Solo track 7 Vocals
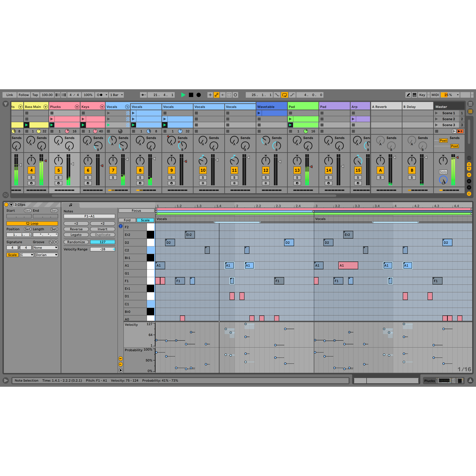Viewport: 476px width, 476px height. 113,177
